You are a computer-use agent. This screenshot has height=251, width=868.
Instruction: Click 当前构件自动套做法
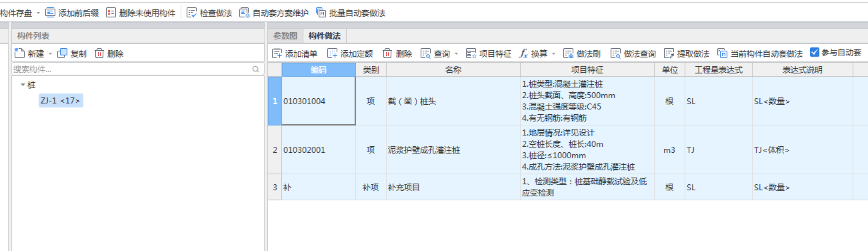point(760,53)
